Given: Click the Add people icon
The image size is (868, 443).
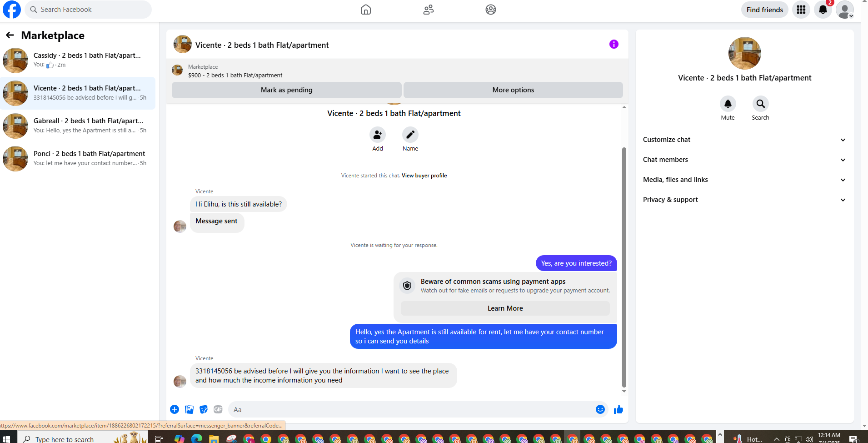Looking at the screenshot, I should tap(378, 135).
